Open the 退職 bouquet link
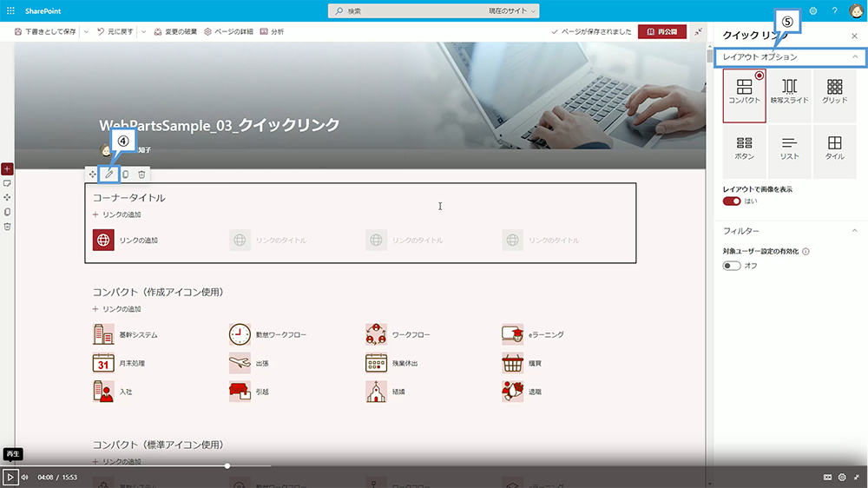The image size is (868, 488). 522,392
